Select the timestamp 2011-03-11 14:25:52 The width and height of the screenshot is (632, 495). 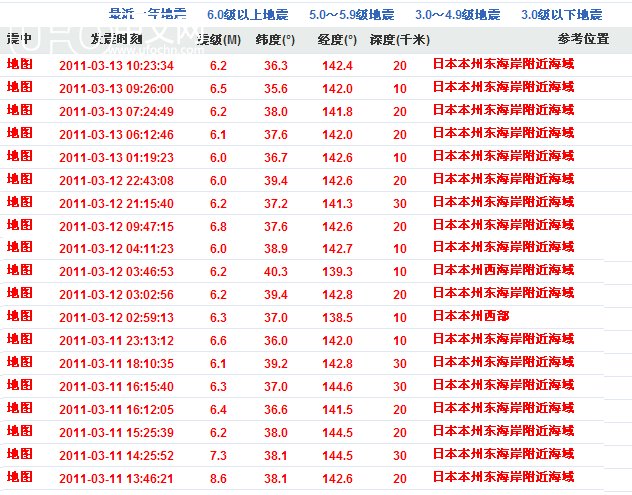pyautogui.click(x=116, y=455)
